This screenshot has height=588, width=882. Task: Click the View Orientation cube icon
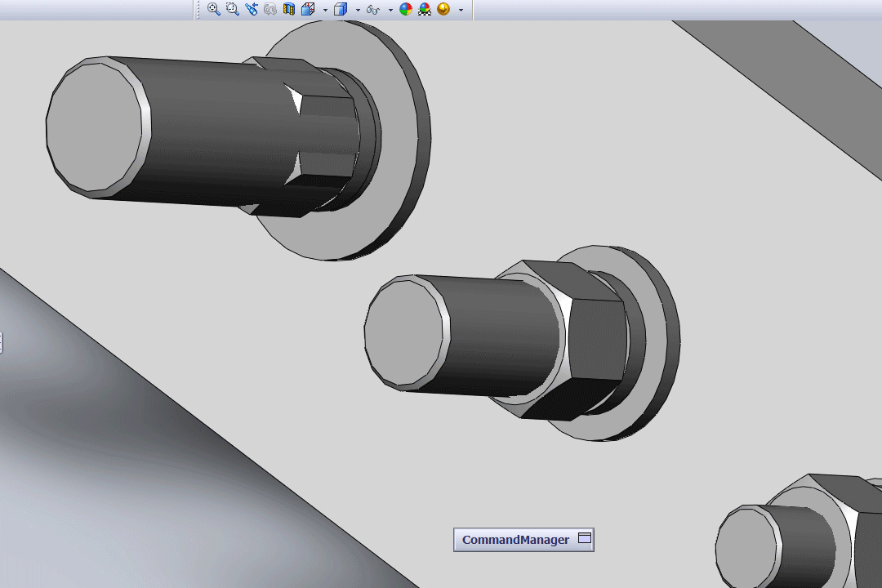tap(308, 9)
